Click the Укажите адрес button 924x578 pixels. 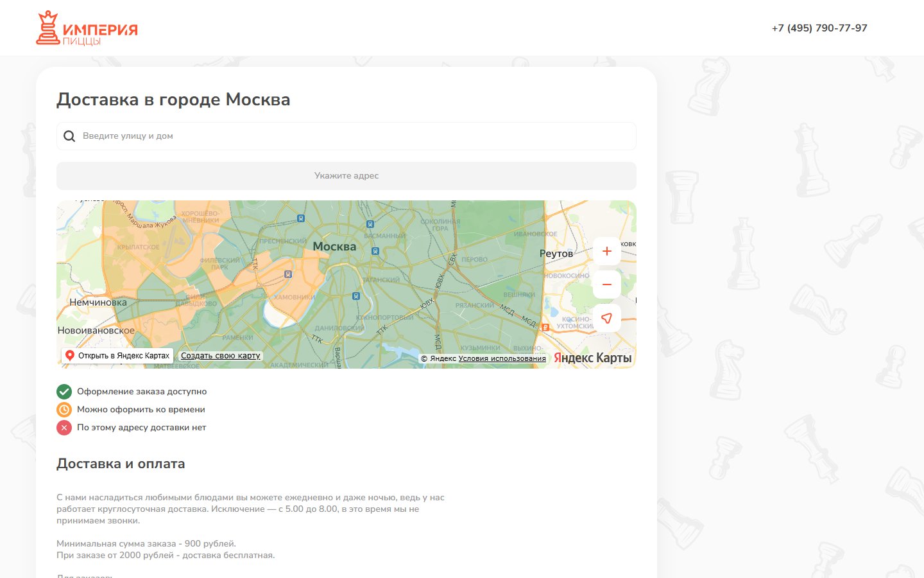pos(346,176)
